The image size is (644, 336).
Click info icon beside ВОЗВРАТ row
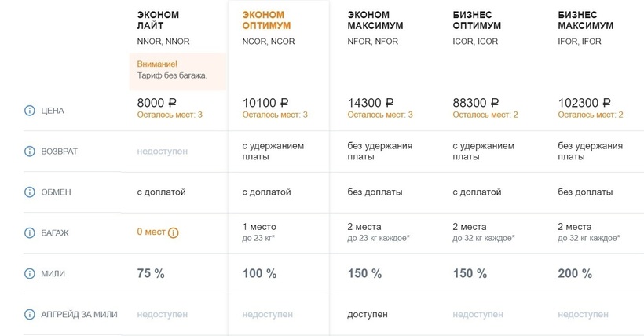coord(31,151)
